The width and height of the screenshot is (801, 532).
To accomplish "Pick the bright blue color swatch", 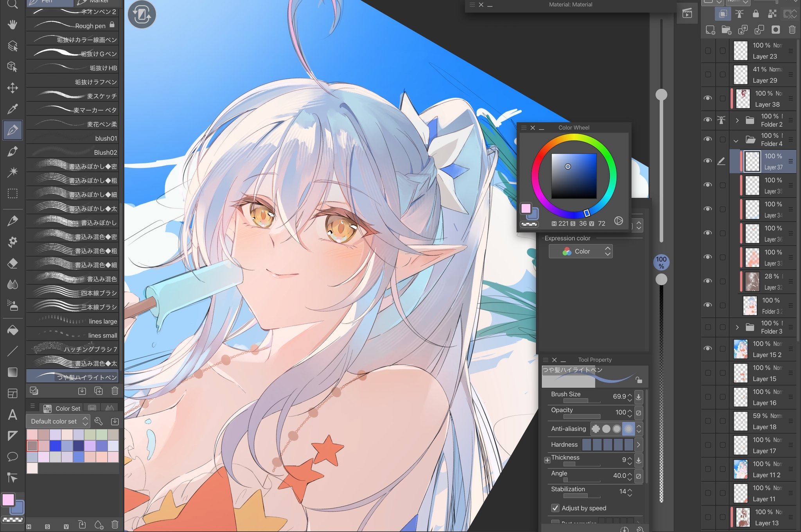I will (x=55, y=446).
